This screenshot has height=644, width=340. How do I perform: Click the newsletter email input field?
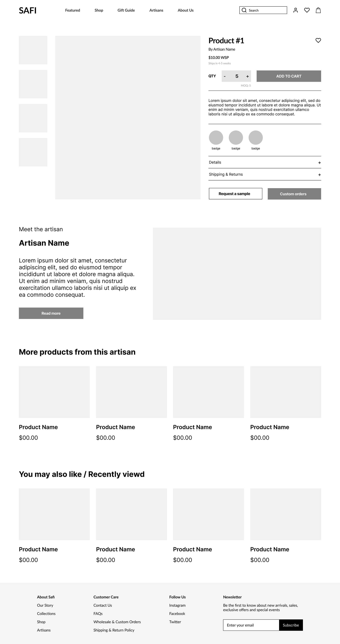251,625
